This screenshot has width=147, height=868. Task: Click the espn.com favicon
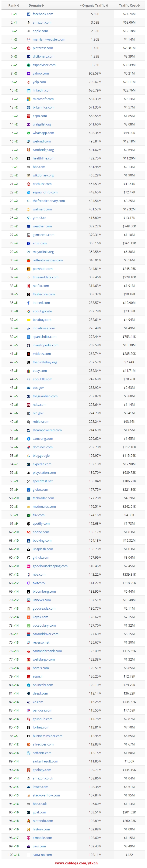pos(29,116)
